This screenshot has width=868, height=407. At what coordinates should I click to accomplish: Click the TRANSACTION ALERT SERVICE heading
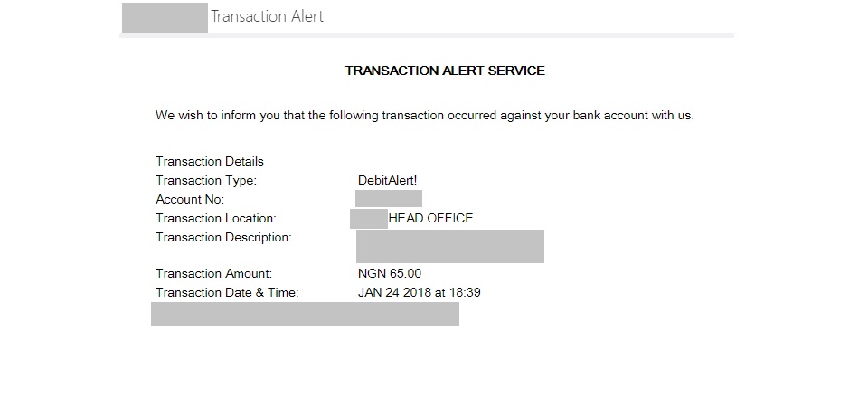pos(445,71)
